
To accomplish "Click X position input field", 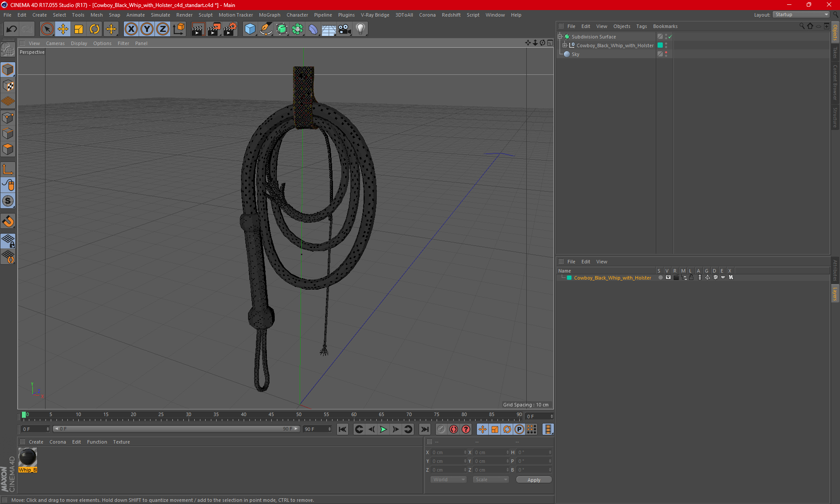I will coord(449,452).
